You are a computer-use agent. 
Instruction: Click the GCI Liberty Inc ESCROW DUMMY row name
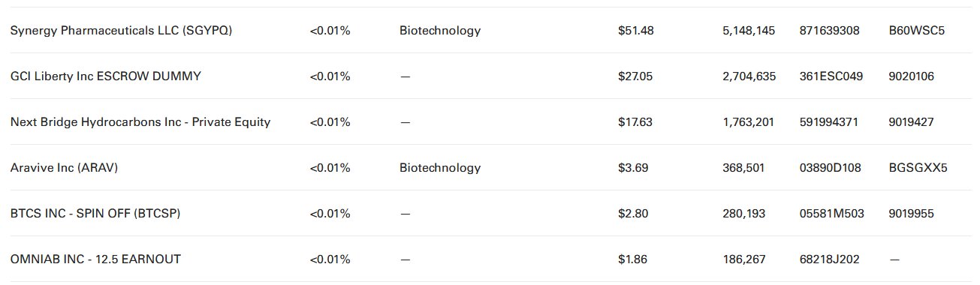[106, 76]
